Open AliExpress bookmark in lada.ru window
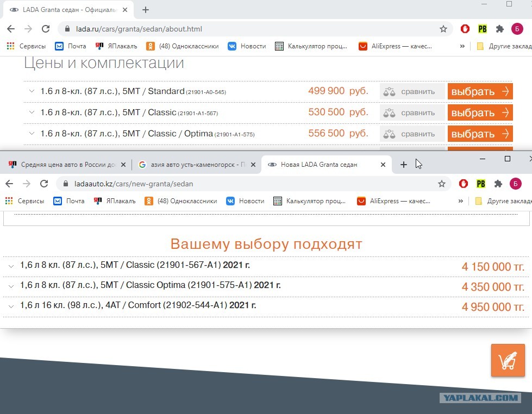Image resolution: width=532 pixels, height=414 pixels. (x=395, y=46)
